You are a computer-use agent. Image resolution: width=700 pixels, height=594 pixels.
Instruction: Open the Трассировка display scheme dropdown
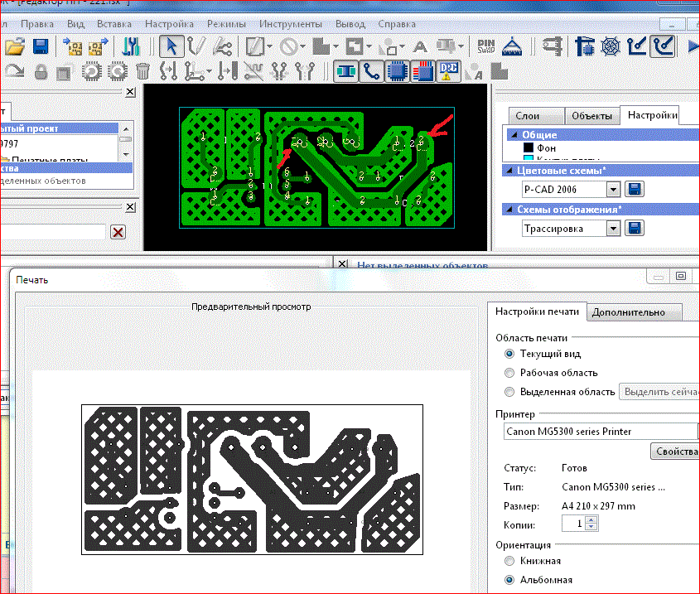(613, 229)
